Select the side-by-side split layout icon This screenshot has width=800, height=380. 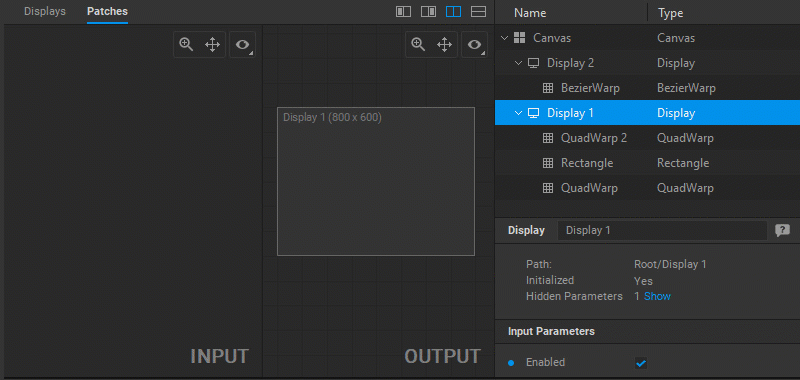pos(453,12)
